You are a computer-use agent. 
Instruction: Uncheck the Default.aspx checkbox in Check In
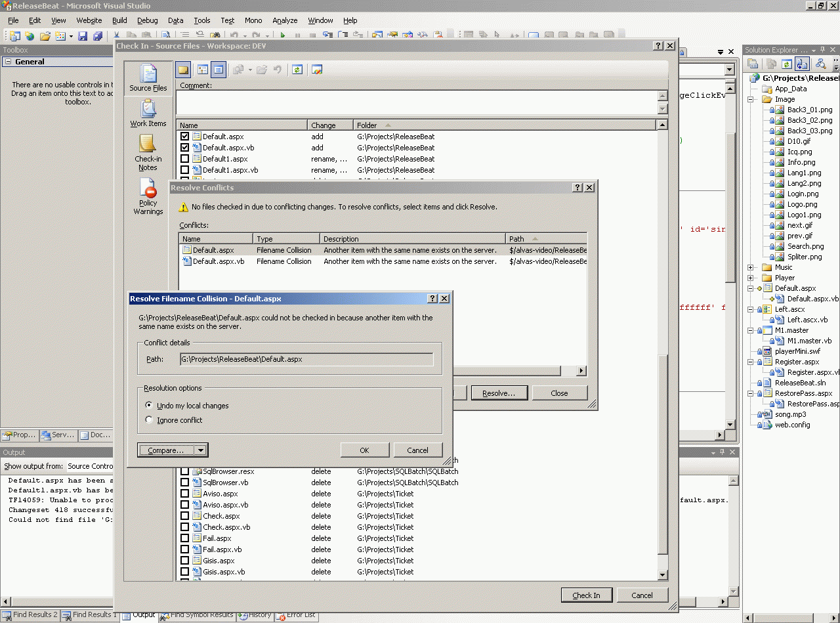point(184,137)
